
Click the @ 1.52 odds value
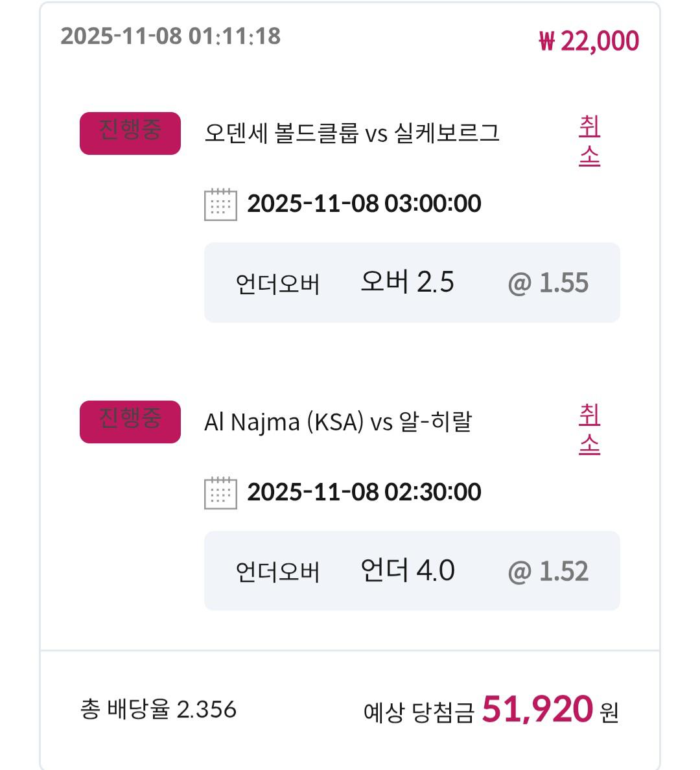548,572
